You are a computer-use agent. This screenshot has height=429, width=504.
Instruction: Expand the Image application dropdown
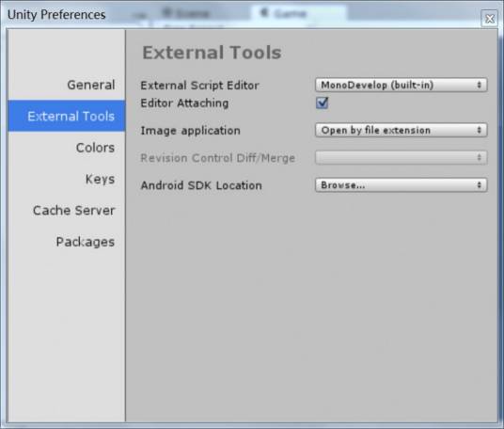(x=402, y=130)
